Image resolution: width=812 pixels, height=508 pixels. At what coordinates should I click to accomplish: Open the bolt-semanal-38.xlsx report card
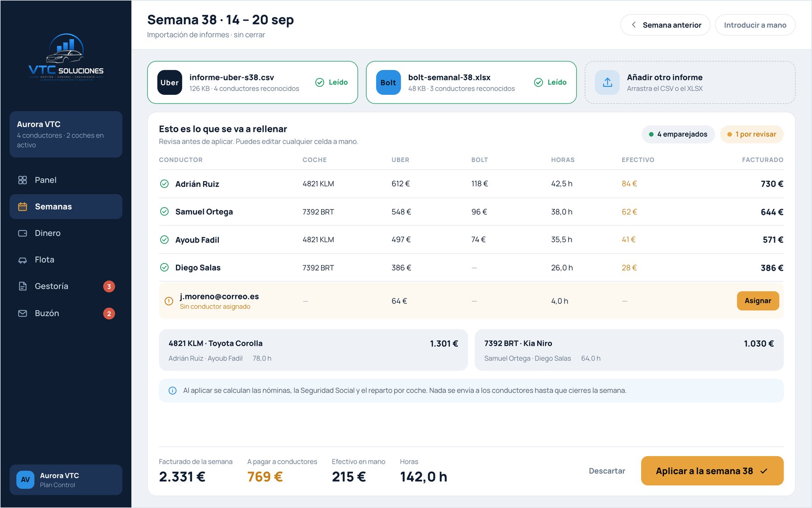471,82
